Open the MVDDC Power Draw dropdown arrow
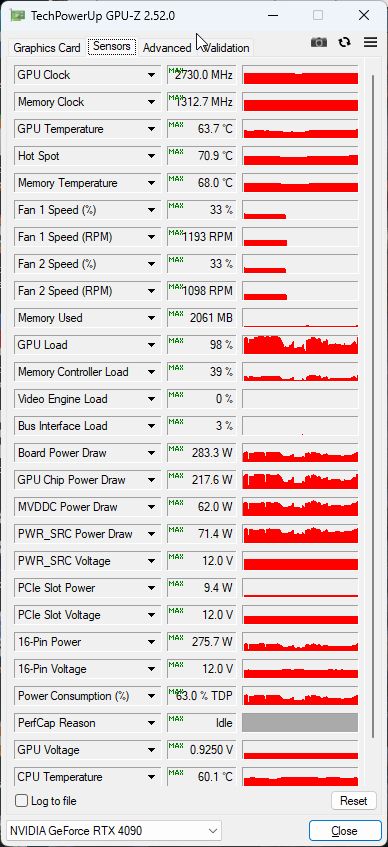The height and width of the screenshot is (847, 388). [x=151, y=507]
